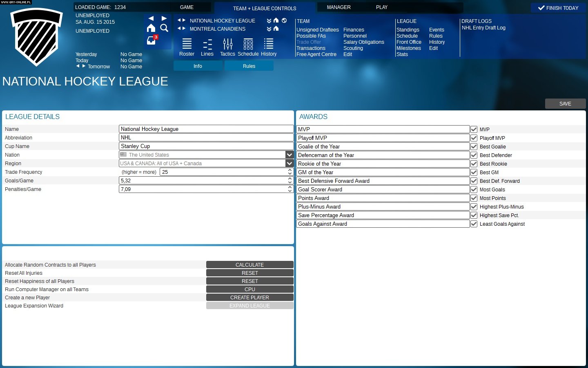The image size is (588, 368).
Task: Click RESET for all injuries
Action: click(249, 273)
